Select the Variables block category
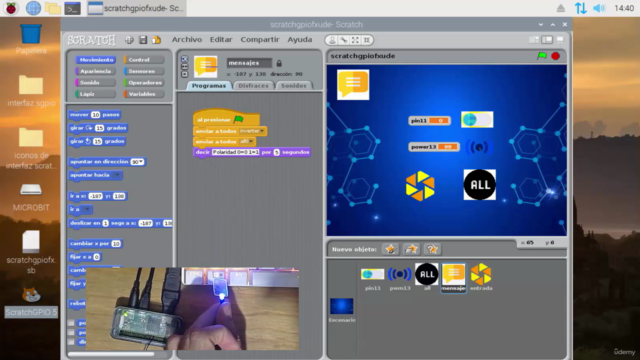640x360 pixels. (144, 94)
